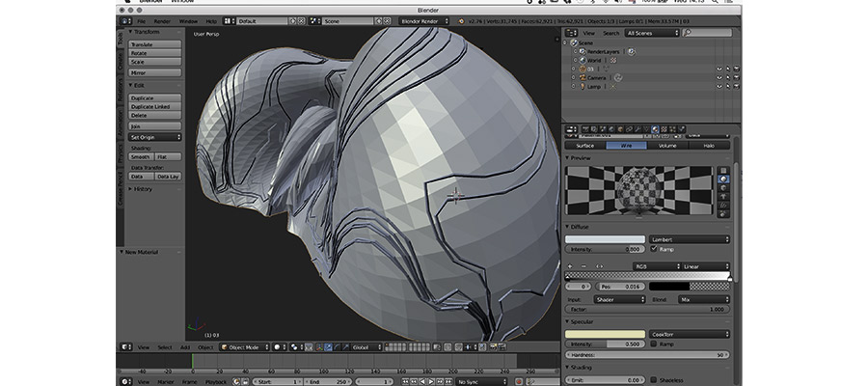Viewport: 868px width, 386px height.
Task: Open the Render properties camera tab
Action: coord(585,129)
